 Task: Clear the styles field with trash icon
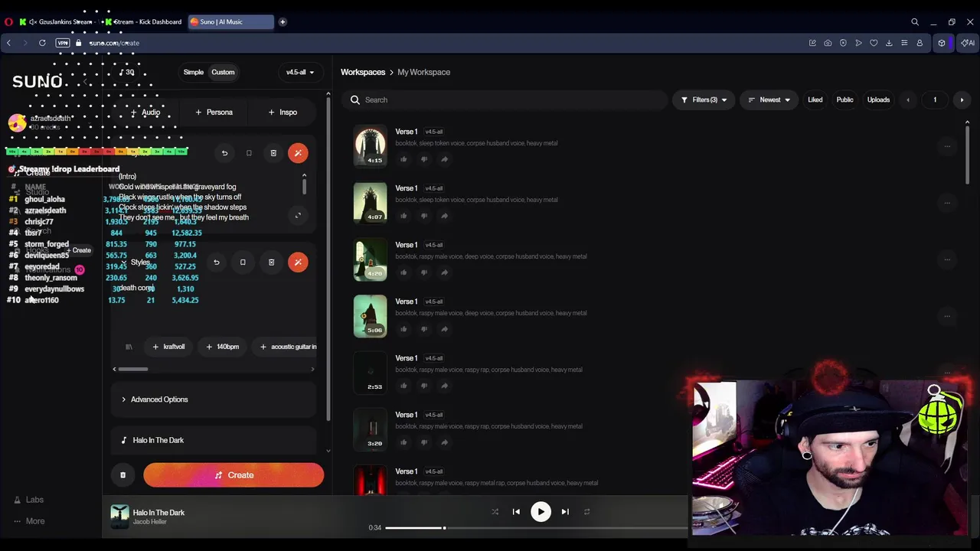tap(271, 262)
